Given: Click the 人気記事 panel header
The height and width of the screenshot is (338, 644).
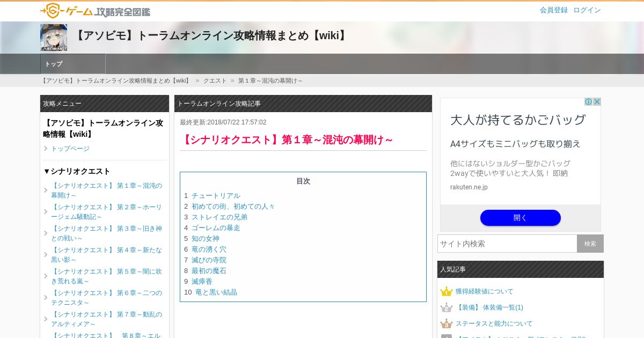Looking at the screenshot, I should point(521,269).
